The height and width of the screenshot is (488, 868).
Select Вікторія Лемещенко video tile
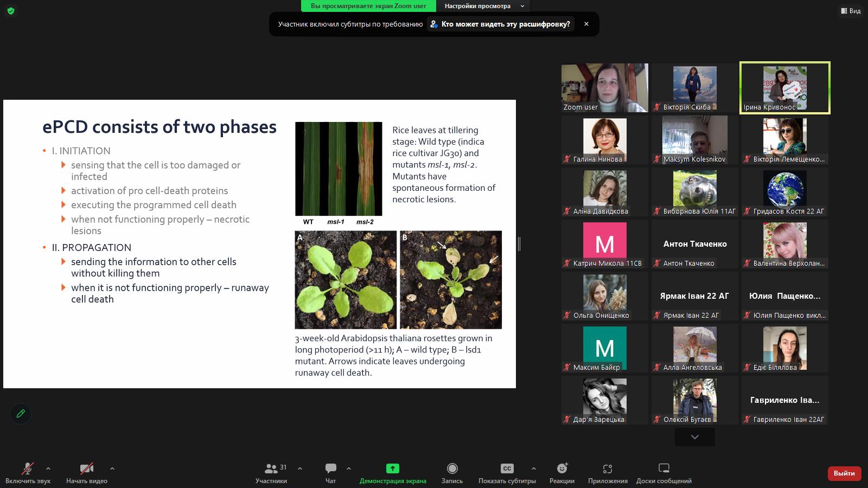pos(785,140)
